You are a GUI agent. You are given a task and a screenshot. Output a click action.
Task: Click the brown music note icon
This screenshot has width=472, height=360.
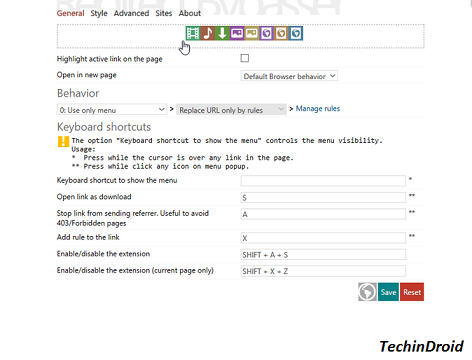(x=208, y=33)
